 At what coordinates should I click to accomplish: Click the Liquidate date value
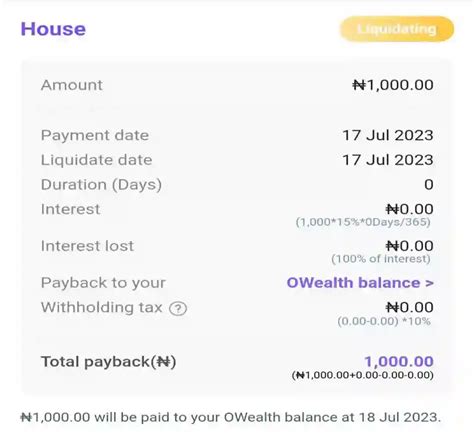(388, 160)
